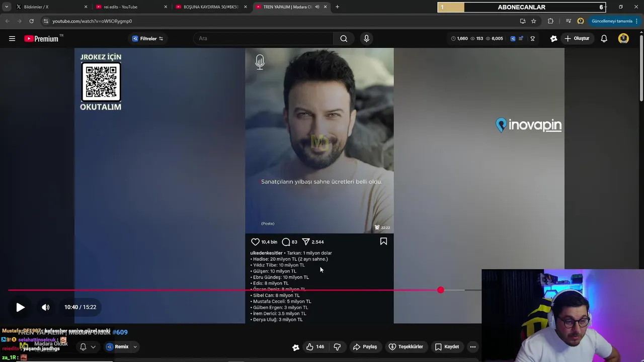The height and width of the screenshot is (362, 644).
Task: Expand the subscription bell dropdown chevron
Action: 93,346
